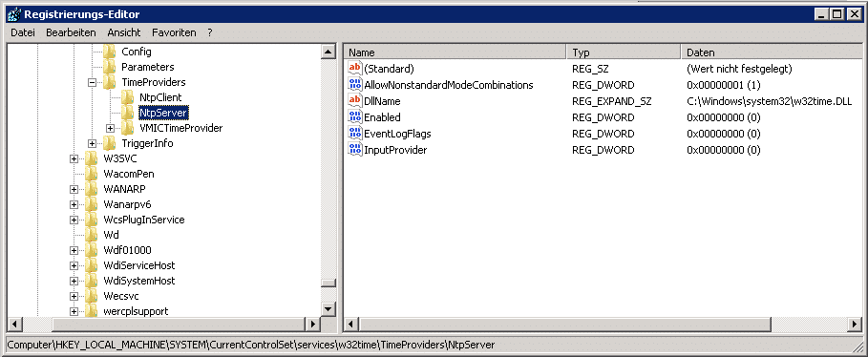The height and width of the screenshot is (357, 868).
Task: Click the wercplsupport folder icon
Action: [x=92, y=311]
